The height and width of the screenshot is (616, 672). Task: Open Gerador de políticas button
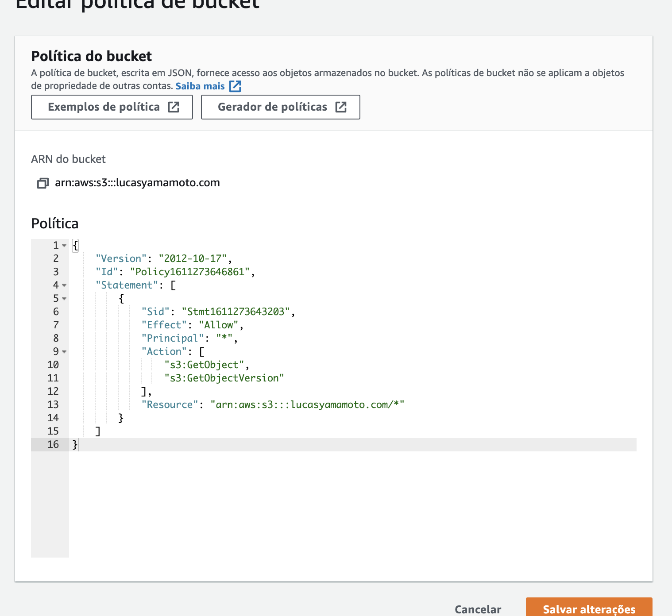click(x=281, y=107)
